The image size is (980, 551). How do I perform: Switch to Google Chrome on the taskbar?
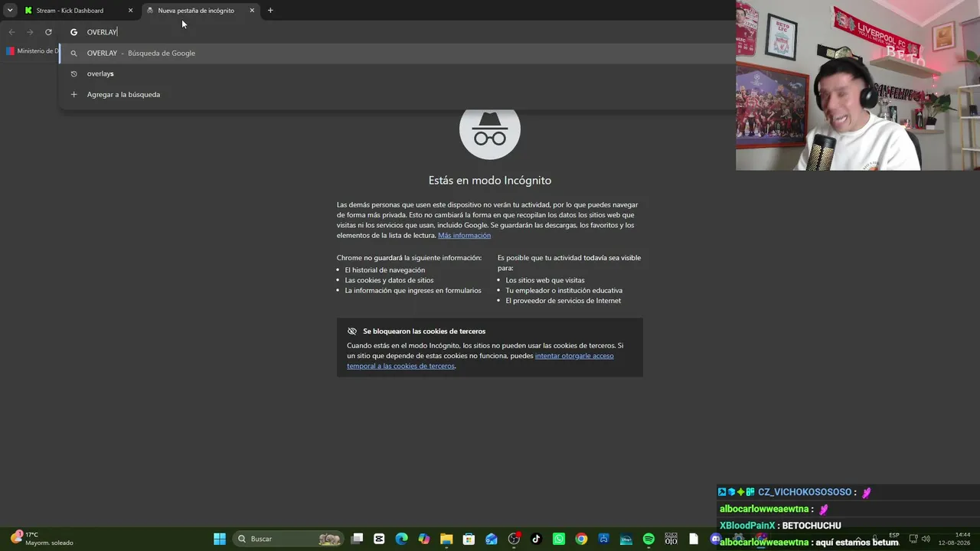pos(581,539)
